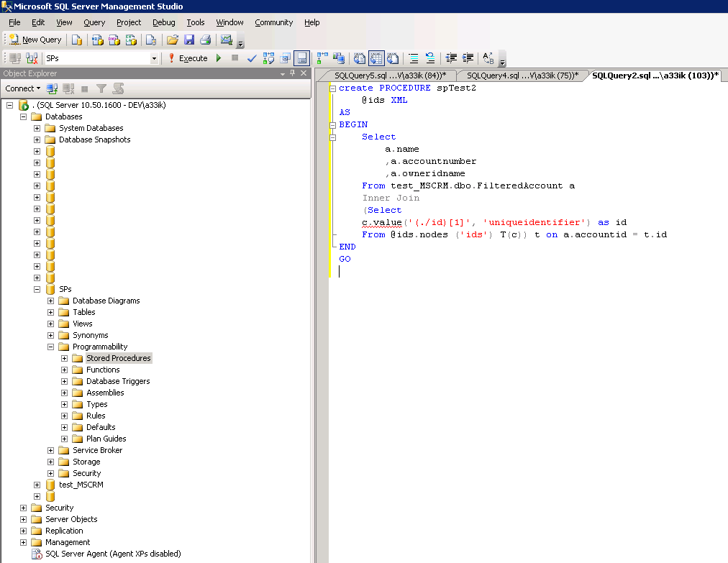This screenshot has height=563, width=728.
Task: Toggle IntelliSense Enabled
Action: [302, 58]
